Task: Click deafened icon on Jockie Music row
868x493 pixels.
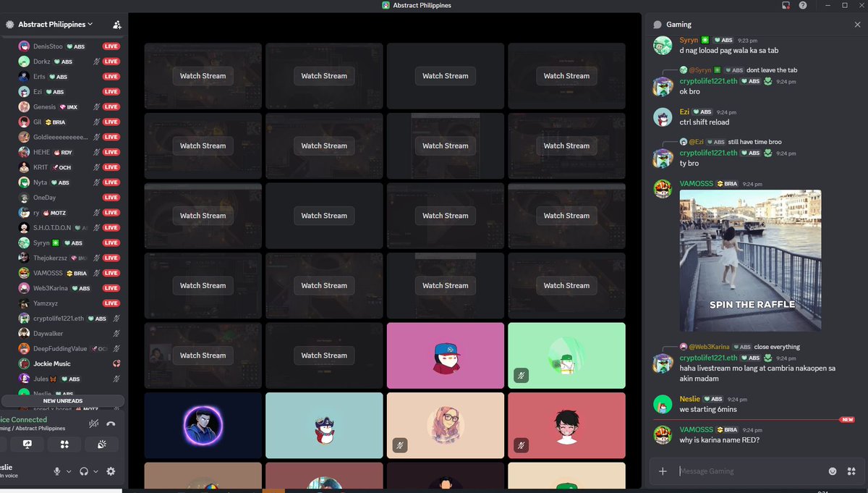Action: tap(116, 363)
